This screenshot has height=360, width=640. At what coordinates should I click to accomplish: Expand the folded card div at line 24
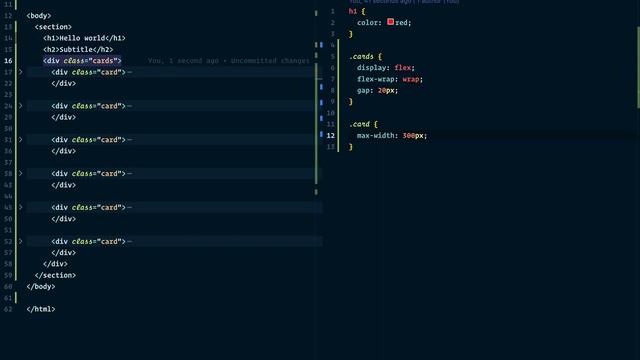[x=20, y=106]
